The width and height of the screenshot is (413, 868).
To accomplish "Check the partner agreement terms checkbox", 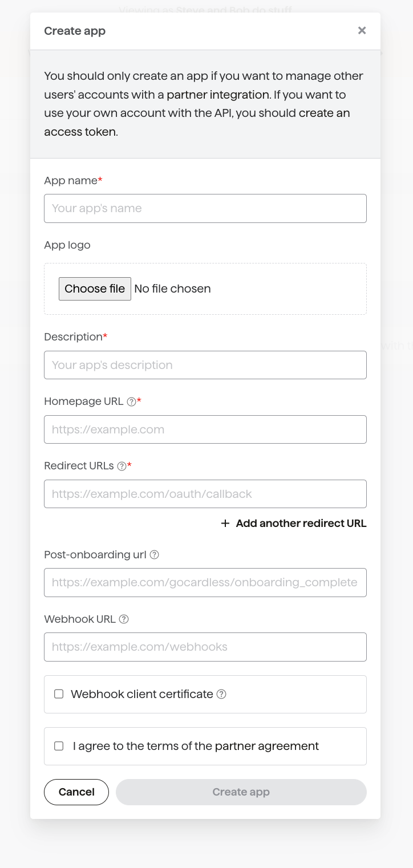I will pos(59,746).
